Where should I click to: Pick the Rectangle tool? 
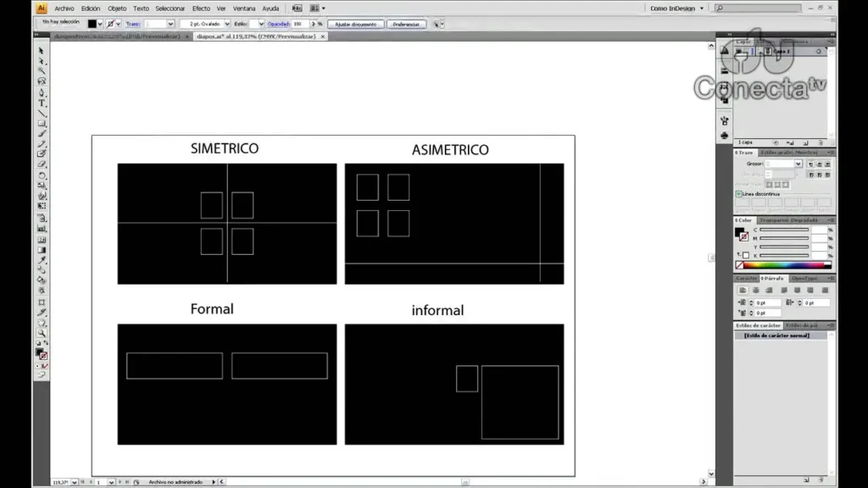[x=42, y=124]
